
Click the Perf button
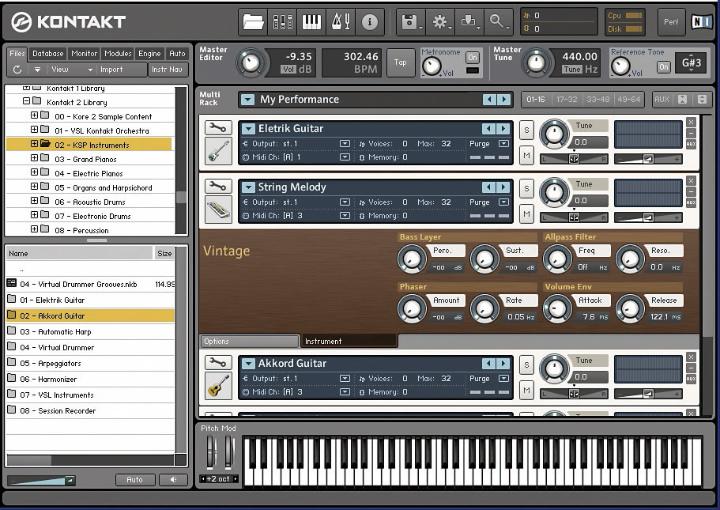point(671,22)
